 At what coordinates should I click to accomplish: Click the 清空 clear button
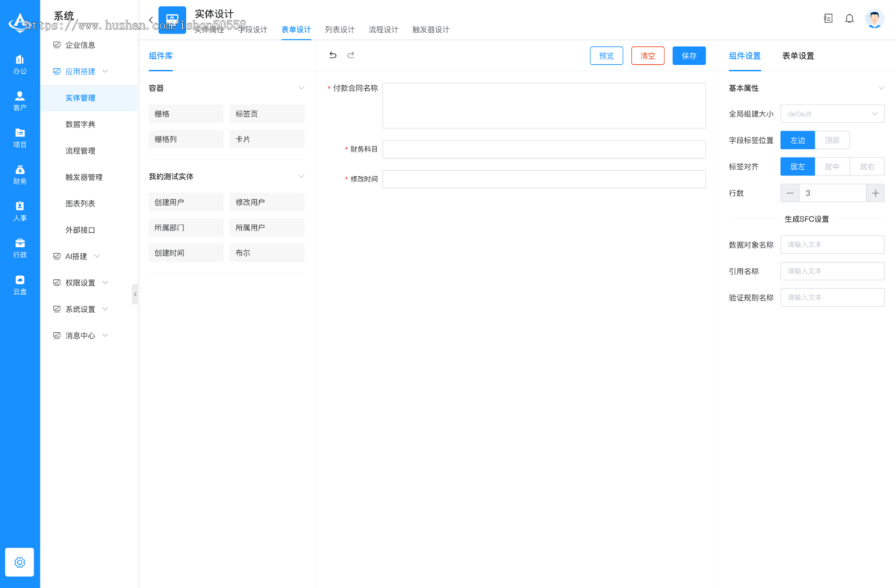[647, 56]
